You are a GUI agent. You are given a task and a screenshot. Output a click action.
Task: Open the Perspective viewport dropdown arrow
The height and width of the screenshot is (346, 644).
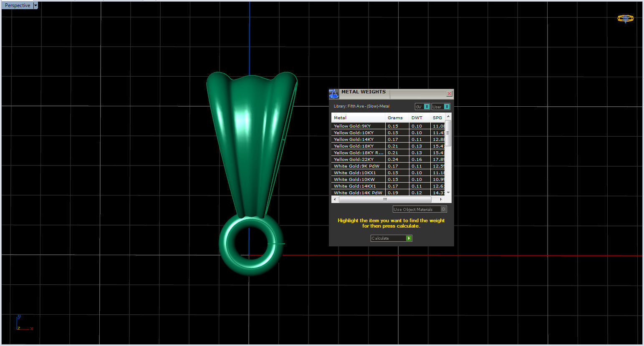[x=35, y=5]
